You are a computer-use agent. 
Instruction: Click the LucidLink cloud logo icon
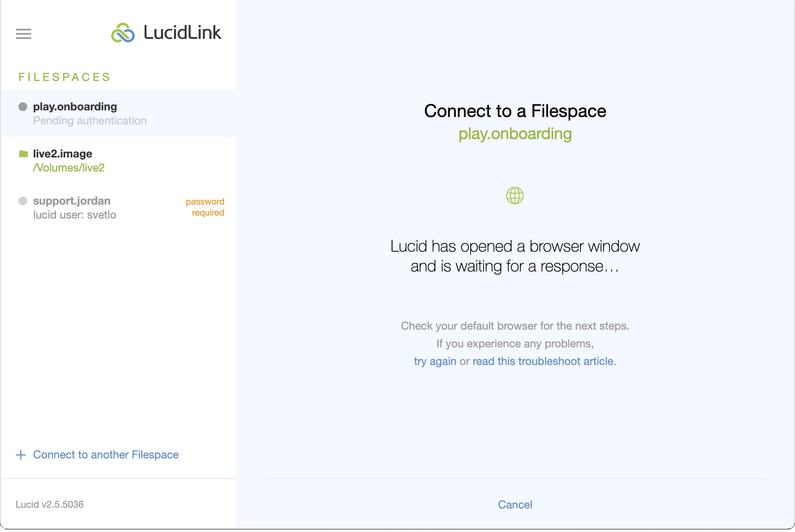123,33
